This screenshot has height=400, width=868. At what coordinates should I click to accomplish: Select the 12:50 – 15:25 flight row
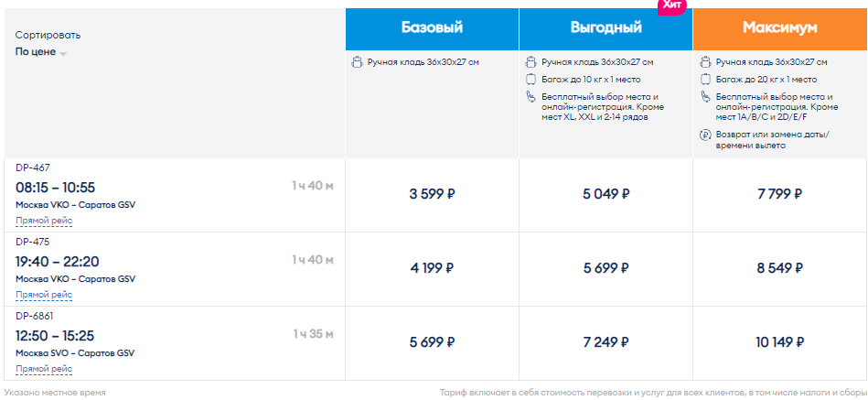click(x=175, y=343)
